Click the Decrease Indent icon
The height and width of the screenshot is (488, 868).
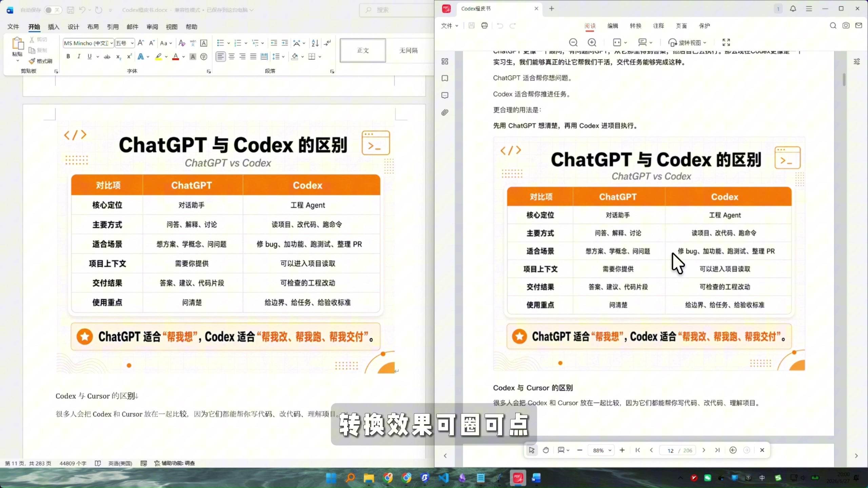pyautogui.click(x=274, y=43)
